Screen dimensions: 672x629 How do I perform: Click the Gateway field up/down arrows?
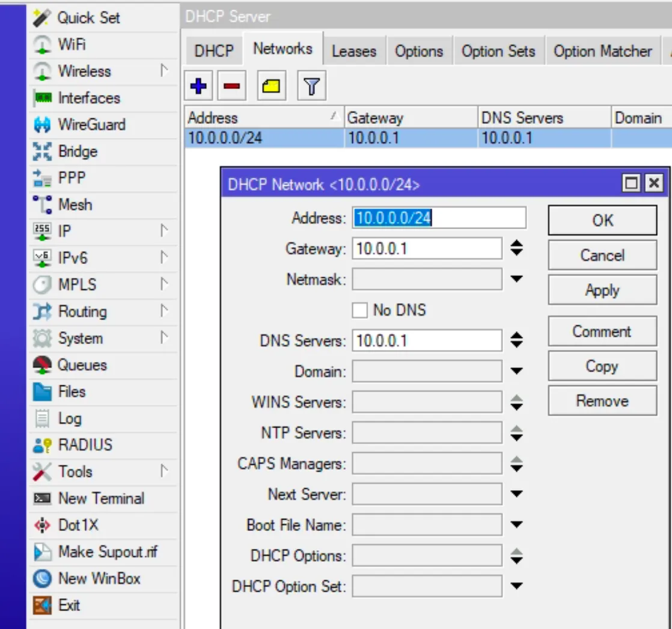tap(517, 248)
